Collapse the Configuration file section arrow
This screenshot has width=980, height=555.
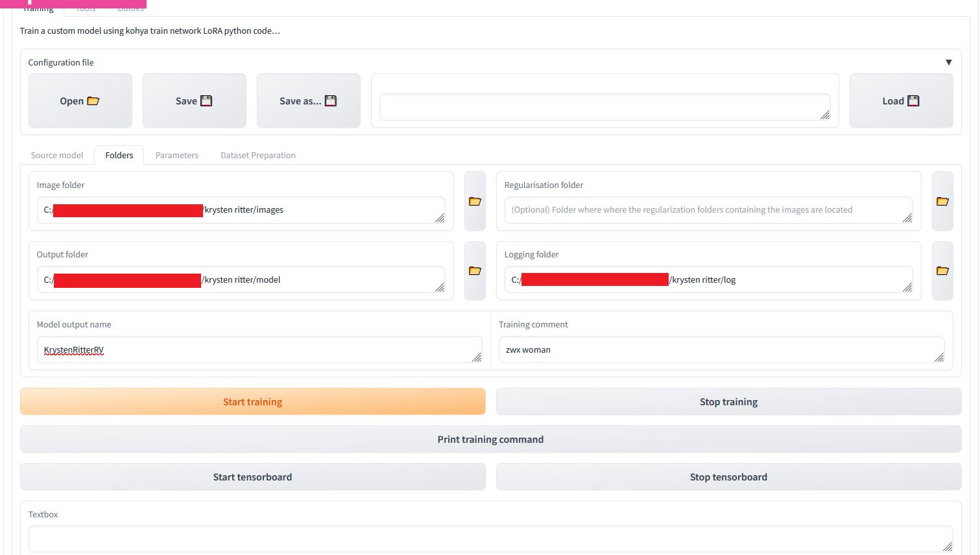[x=948, y=63]
